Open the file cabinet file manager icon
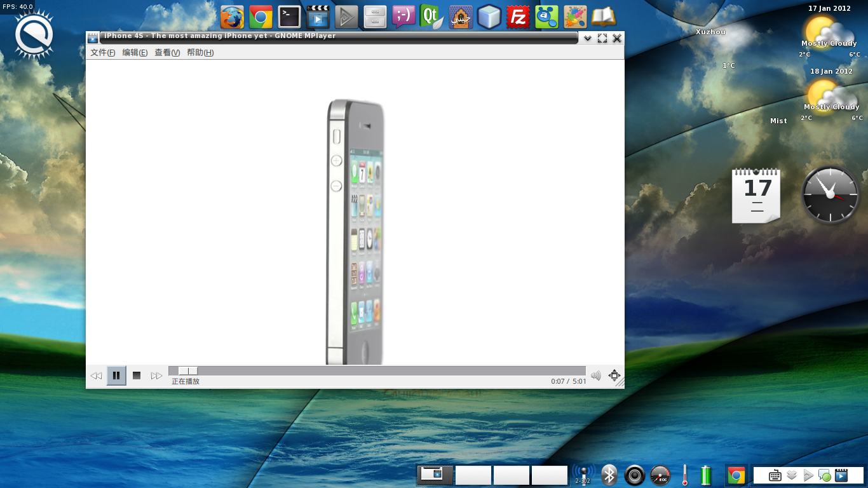The width and height of the screenshot is (868, 488). point(375,17)
